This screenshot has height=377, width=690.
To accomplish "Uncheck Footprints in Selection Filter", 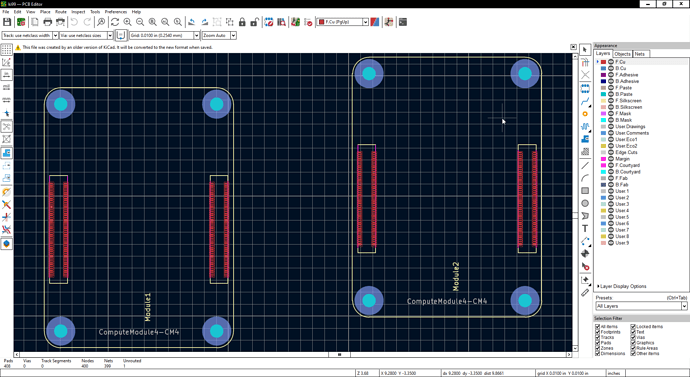I will (598, 332).
